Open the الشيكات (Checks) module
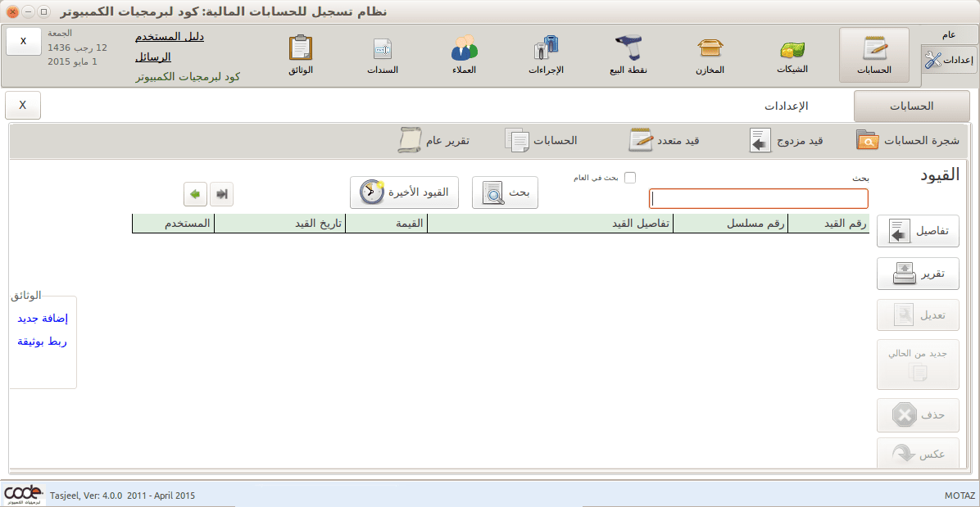Screen dimensions: 980x507 click(790, 52)
